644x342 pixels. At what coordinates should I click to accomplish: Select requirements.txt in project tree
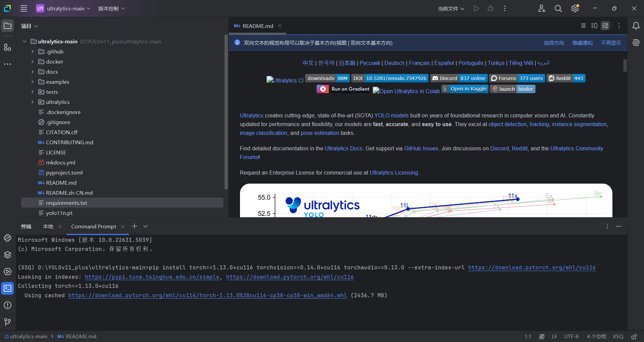122,203
